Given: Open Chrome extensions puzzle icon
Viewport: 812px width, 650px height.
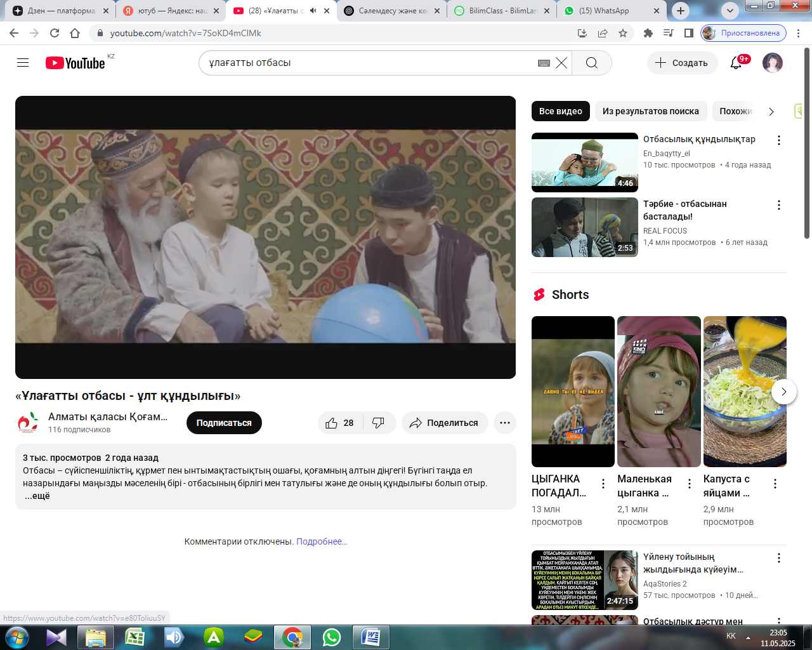Looking at the screenshot, I should click(648, 33).
